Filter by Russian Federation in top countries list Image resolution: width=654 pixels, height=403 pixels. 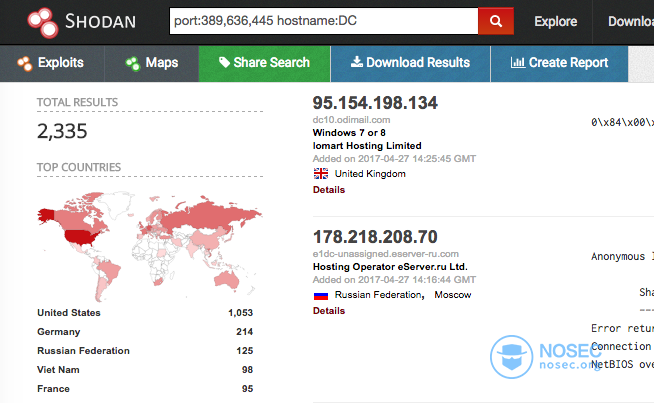coord(83,351)
